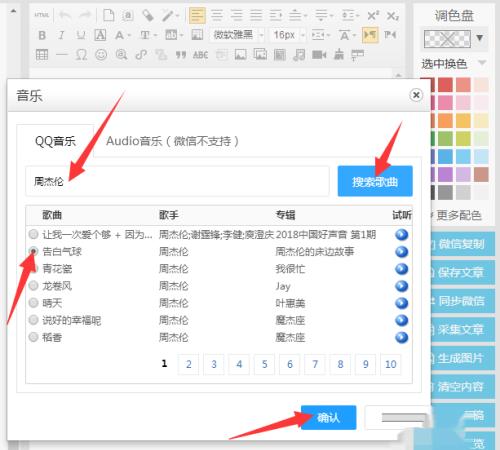Click the Bold formatting icon
The height and width of the screenshot is (450, 500).
(x=42, y=35)
